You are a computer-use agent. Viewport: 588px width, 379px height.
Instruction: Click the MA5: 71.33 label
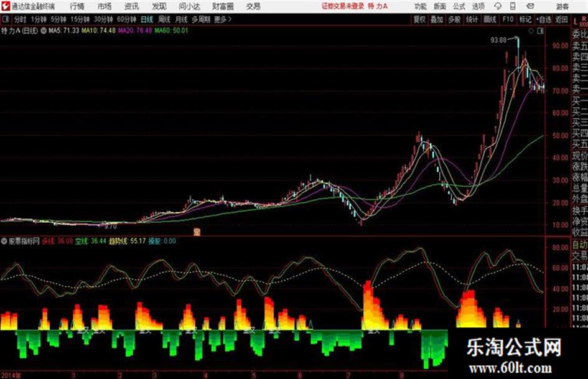pos(63,30)
